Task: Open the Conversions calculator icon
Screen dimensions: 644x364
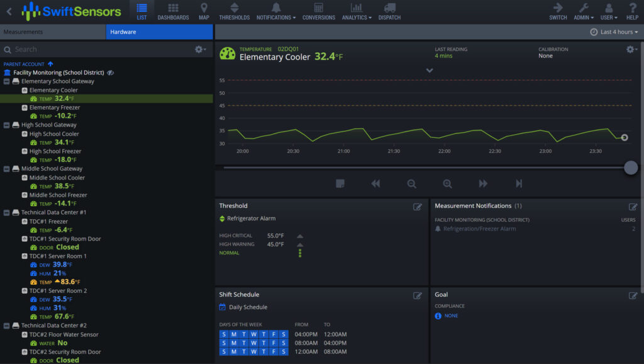Action: coord(318,8)
